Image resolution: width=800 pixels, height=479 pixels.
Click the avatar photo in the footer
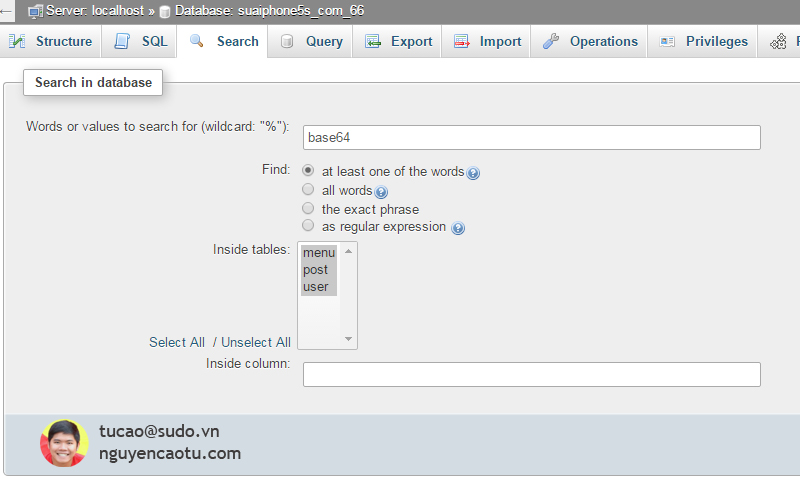[x=64, y=443]
